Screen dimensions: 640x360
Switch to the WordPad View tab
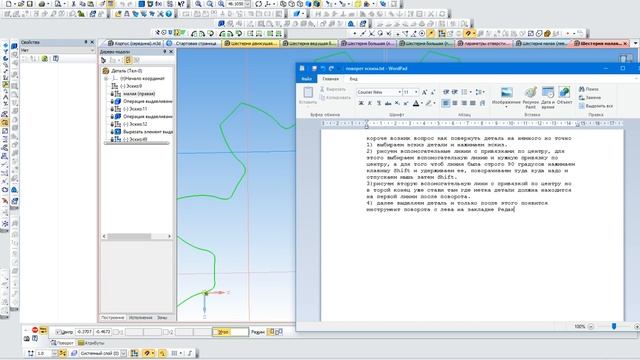(x=353, y=79)
